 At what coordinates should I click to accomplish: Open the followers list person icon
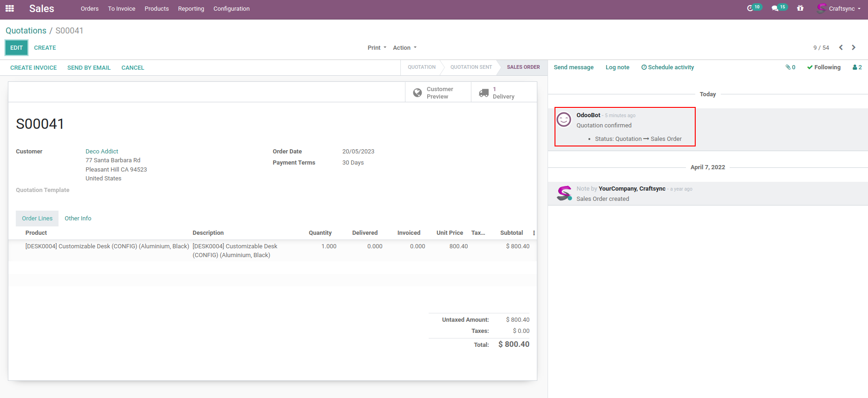point(857,67)
